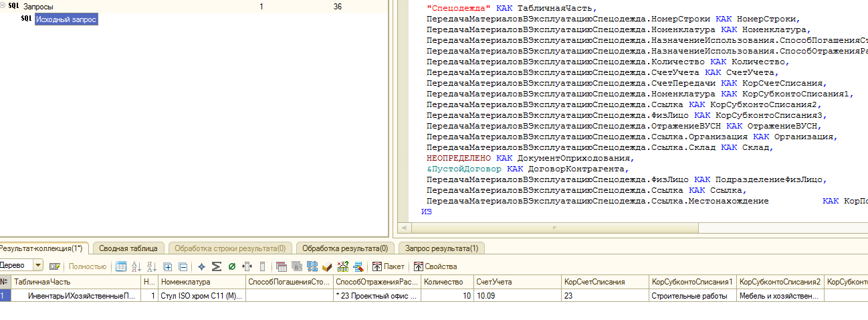Viewport: 868px width, 320px height.
Task: Click the КорСубконтоСписания1 column header
Action: tap(692, 283)
